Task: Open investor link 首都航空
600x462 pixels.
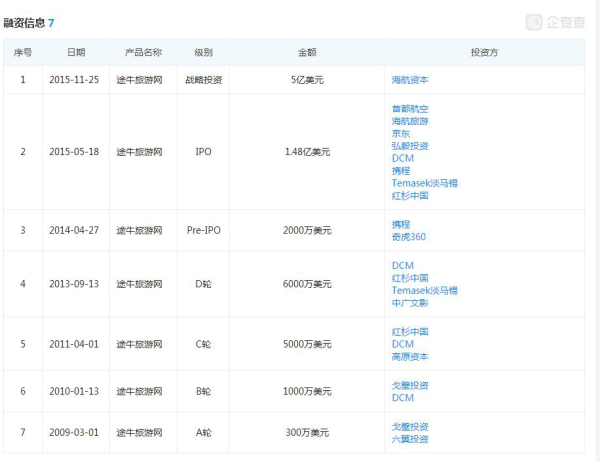Action: pyautogui.click(x=410, y=109)
